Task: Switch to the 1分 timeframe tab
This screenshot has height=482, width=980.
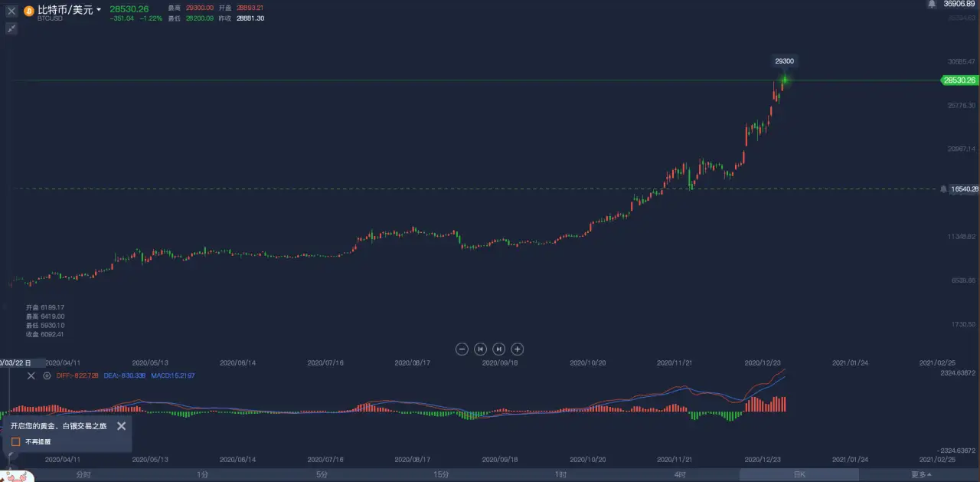Action: (203, 475)
